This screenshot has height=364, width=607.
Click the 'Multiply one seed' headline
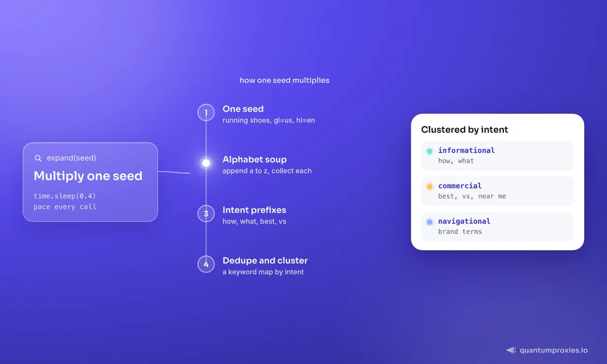(x=88, y=176)
